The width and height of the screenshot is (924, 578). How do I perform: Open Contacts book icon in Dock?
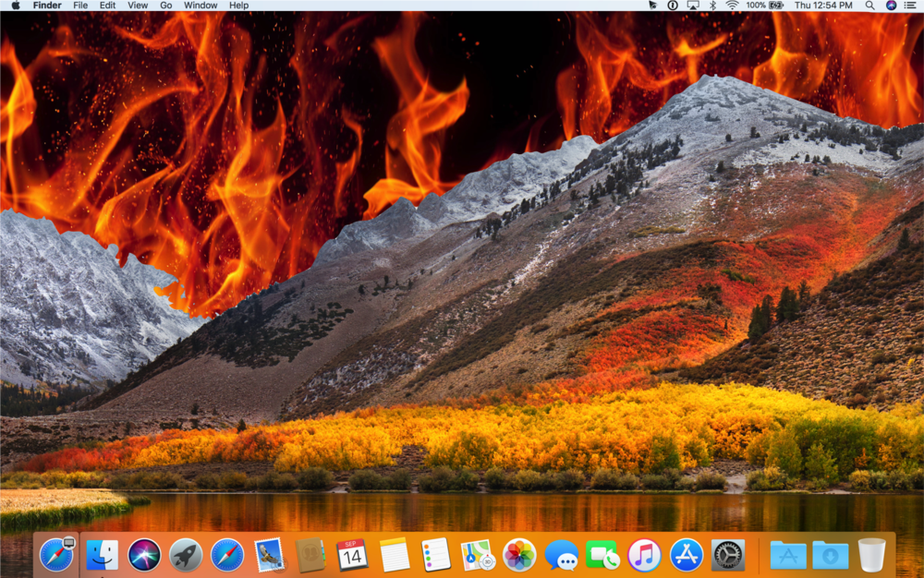pyautogui.click(x=310, y=555)
